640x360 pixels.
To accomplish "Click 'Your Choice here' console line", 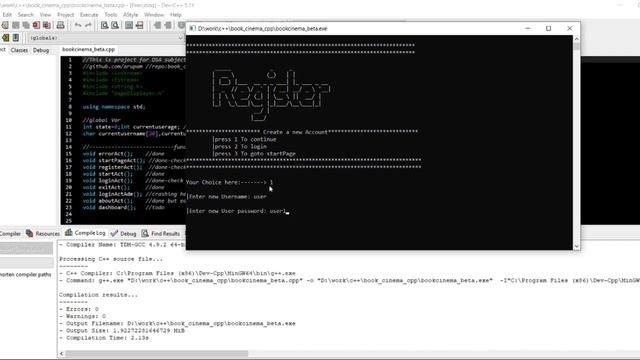I will (229, 182).
